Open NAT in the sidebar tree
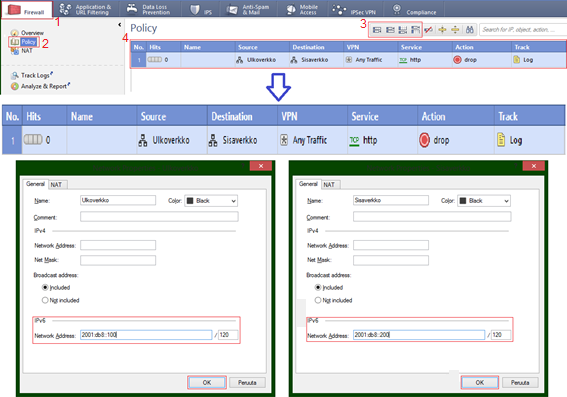The width and height of the screenshot is (567, 397). (x=22, y=51)
